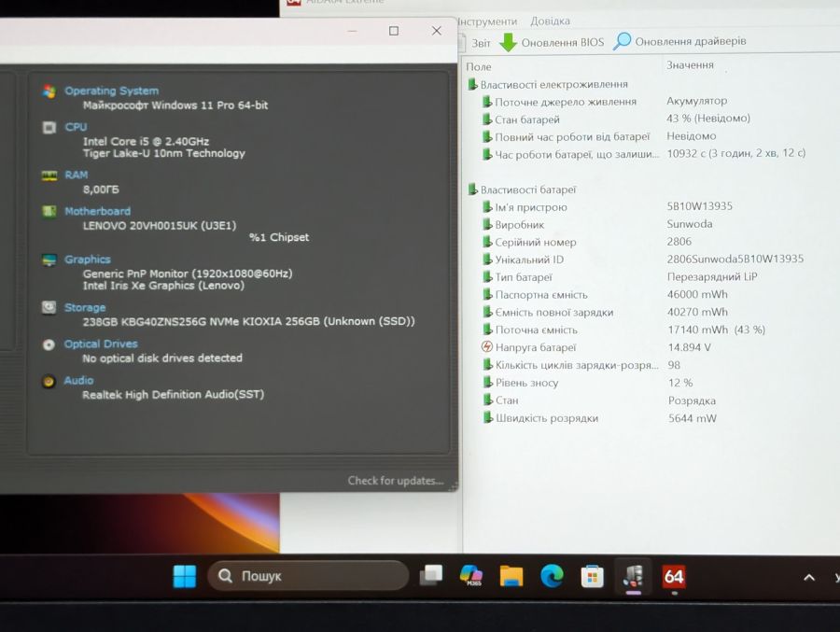Click the 46000 mWh value
This screenshot has height=632, width=840.
click(697, 294)
